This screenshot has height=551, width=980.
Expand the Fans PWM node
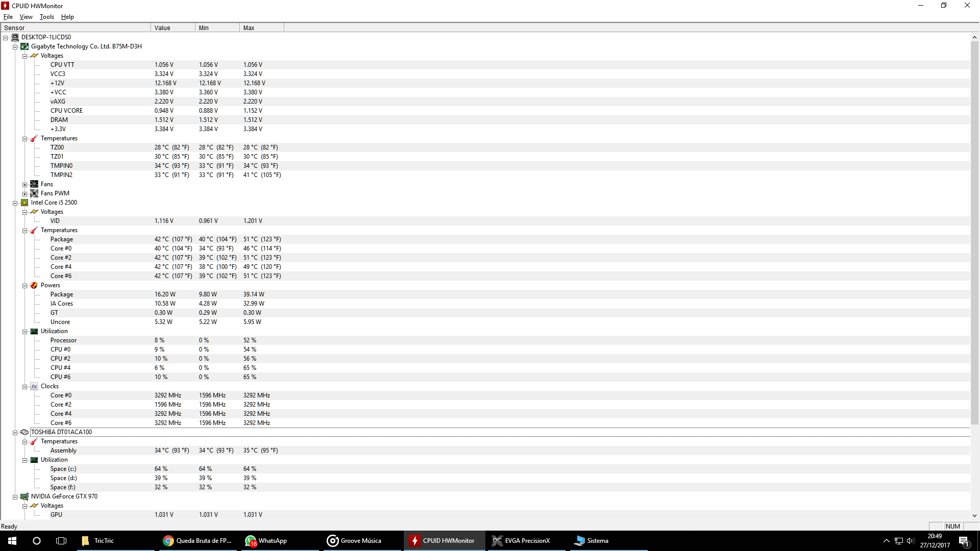(24, 194)
